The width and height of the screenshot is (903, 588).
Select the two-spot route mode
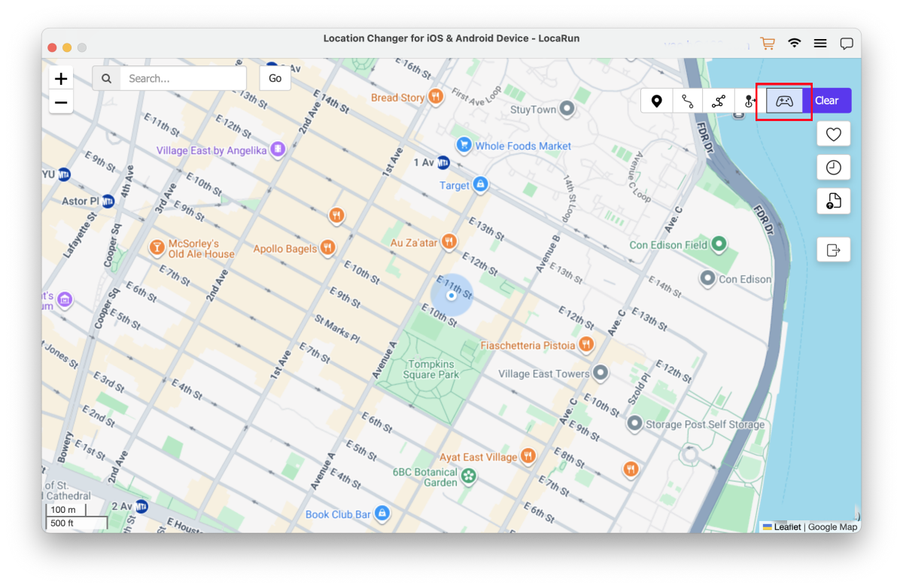tap(688, 101)
